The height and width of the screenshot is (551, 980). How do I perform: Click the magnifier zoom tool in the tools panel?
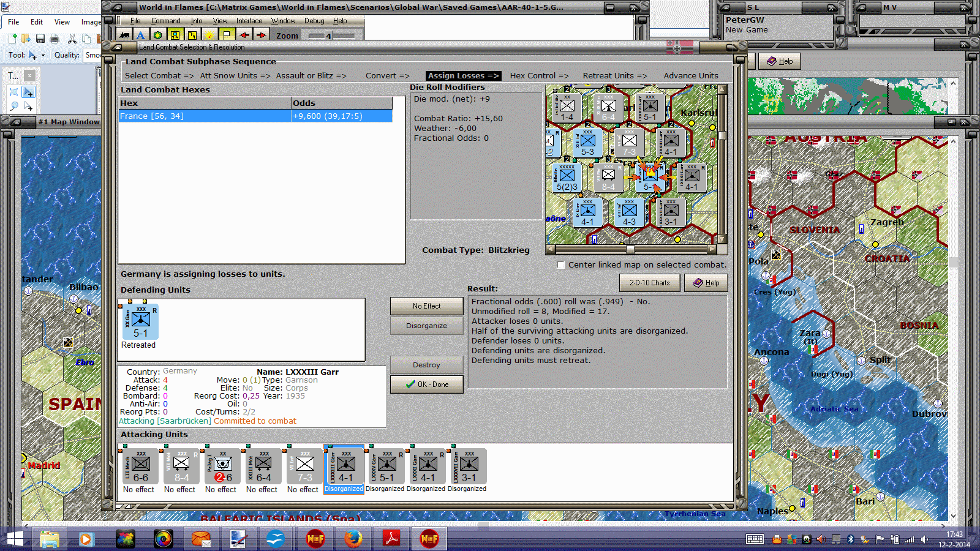click(14, 106)
